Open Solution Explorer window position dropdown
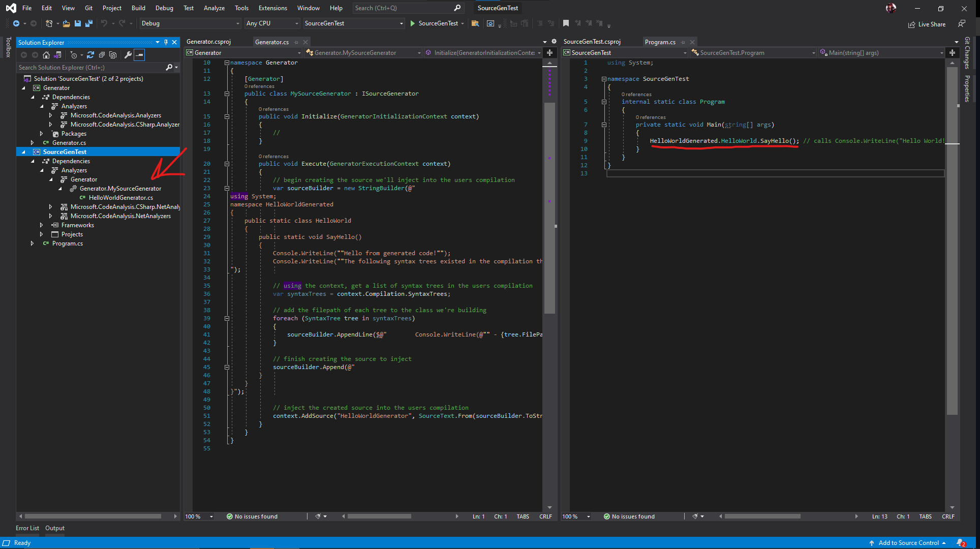Screen dimensions: 980x549 (158, 42)
